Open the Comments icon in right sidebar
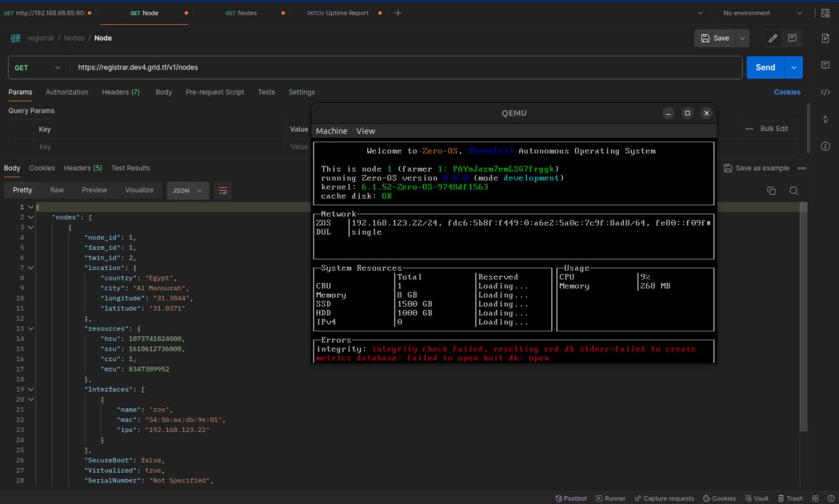Image resolution: width=839 pixels, height=504 pixels. (825, 65)
